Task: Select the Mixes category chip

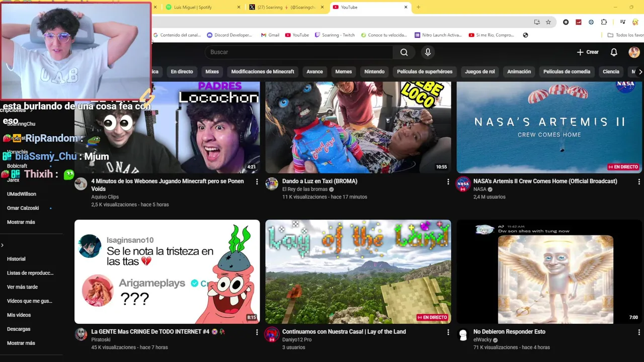Action: click(x=212, y=72)
